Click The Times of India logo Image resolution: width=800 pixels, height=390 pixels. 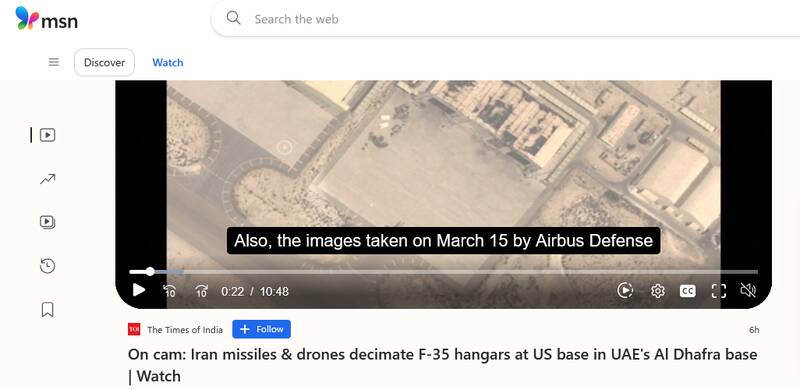pyautogui.click(x=134, y=329)
